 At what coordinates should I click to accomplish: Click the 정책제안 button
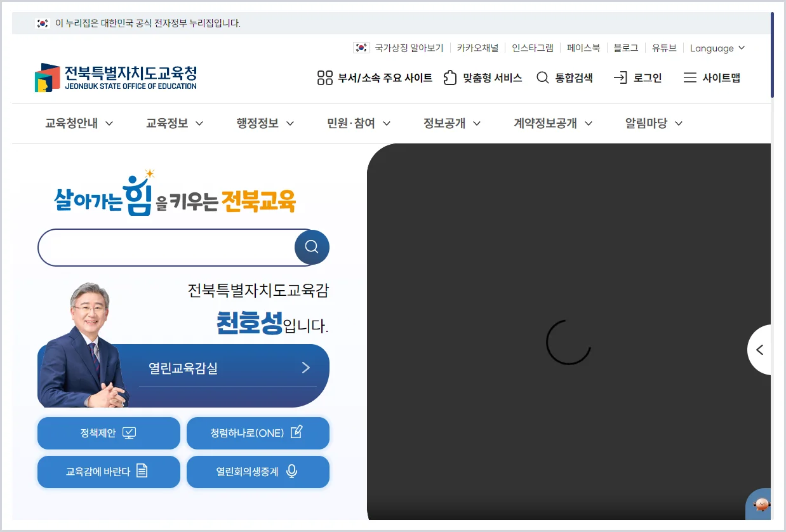click(x=109, y=433)
